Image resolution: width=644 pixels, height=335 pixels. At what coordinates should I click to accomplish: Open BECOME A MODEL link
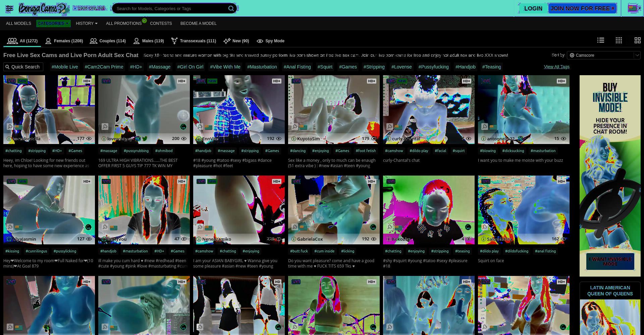click(199, 23)
